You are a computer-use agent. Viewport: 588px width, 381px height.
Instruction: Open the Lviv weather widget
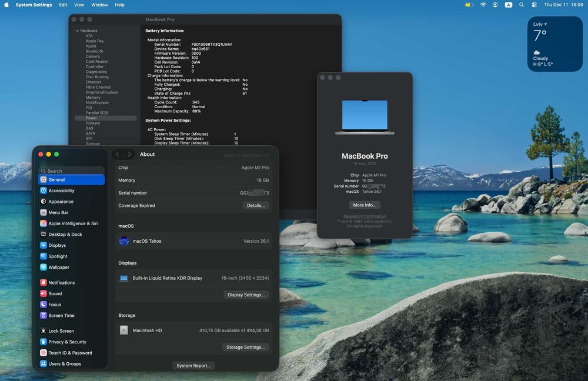point(555,44)
